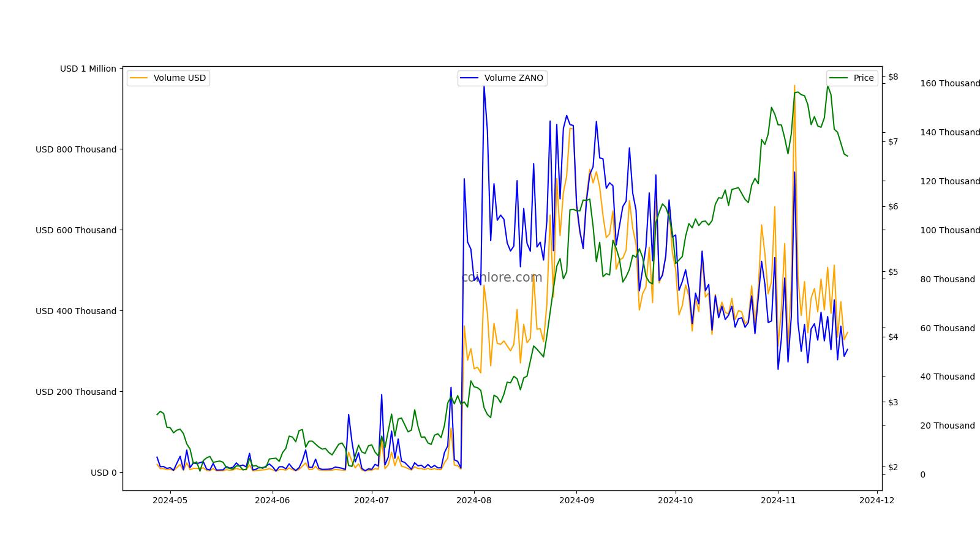
Task: Click the 2024-08 date tick label
Action: coord(473,500)
